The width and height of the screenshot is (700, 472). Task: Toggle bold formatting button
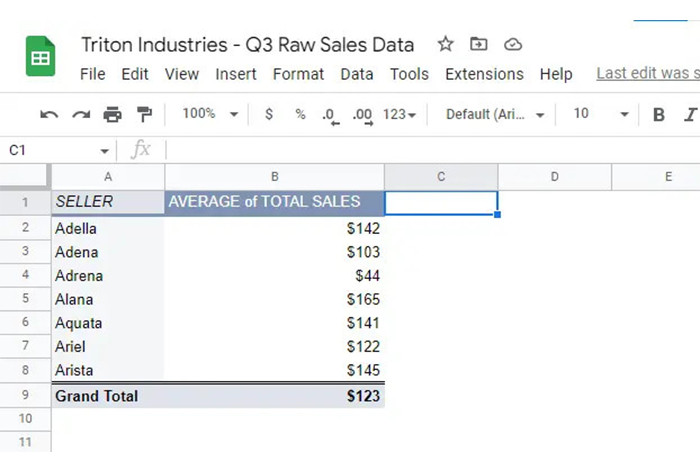click(x=659, y=114)
